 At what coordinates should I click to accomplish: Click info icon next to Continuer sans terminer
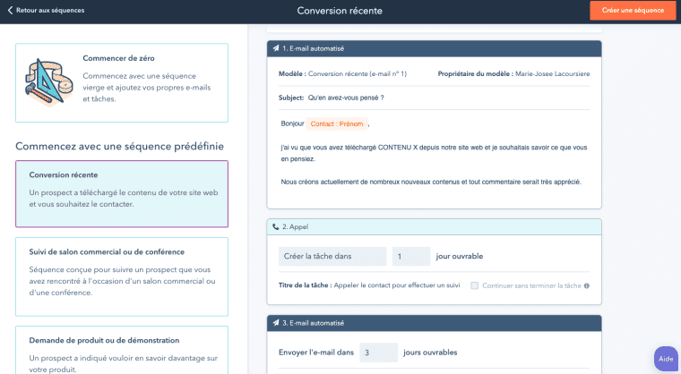coord(586,286)
